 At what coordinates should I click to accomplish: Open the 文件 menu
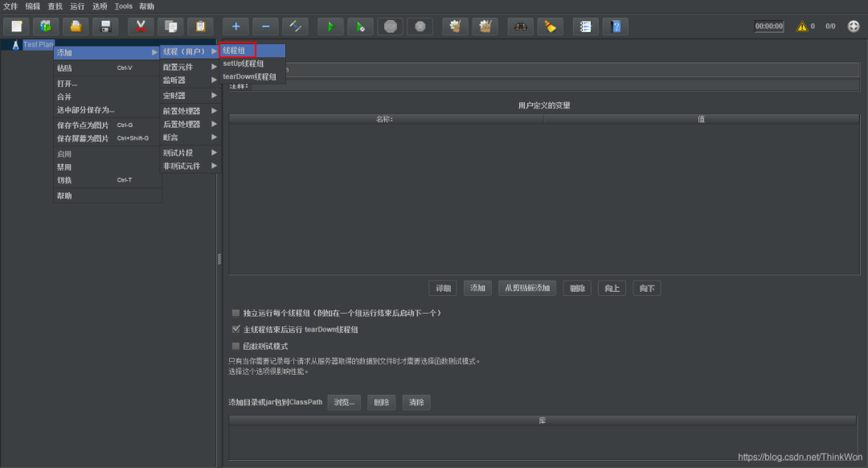tap(10, 6)
